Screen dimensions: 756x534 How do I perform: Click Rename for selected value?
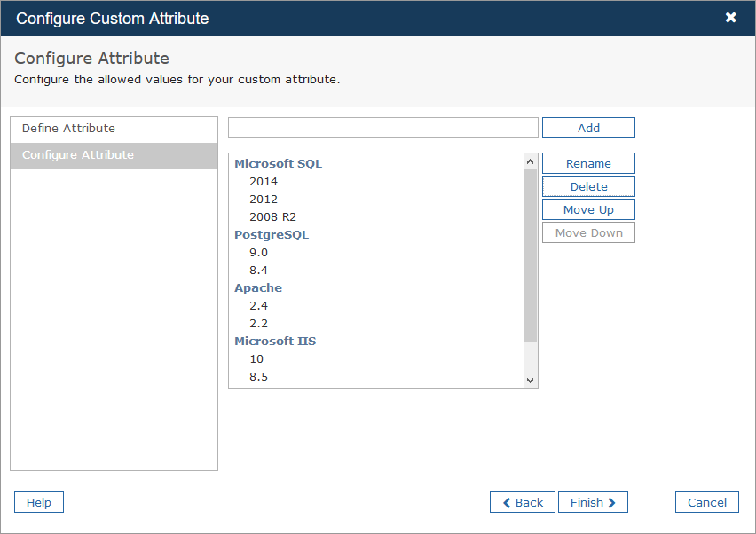point(588,163)
